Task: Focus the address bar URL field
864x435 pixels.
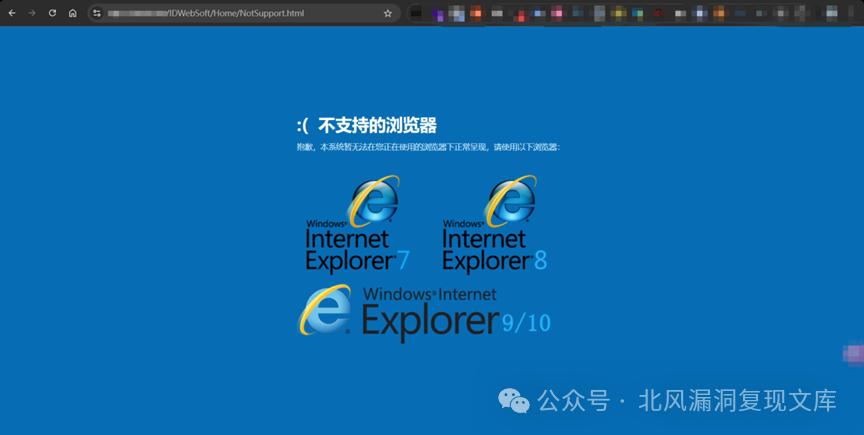Action: (244, 13)
